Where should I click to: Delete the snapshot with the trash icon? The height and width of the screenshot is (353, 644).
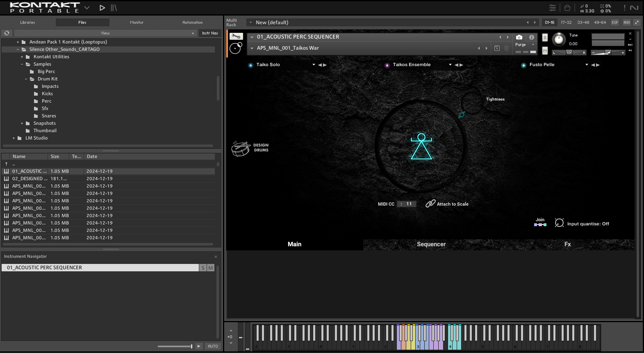507,48
